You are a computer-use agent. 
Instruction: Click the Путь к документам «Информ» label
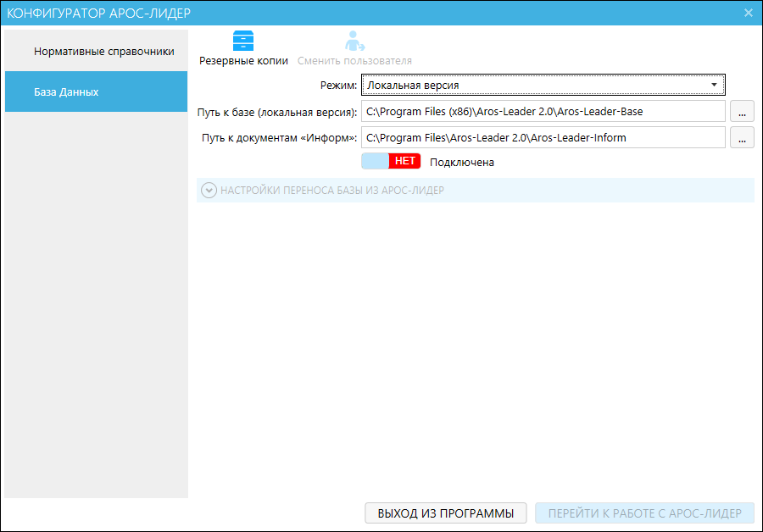click(x=279, y=138)
